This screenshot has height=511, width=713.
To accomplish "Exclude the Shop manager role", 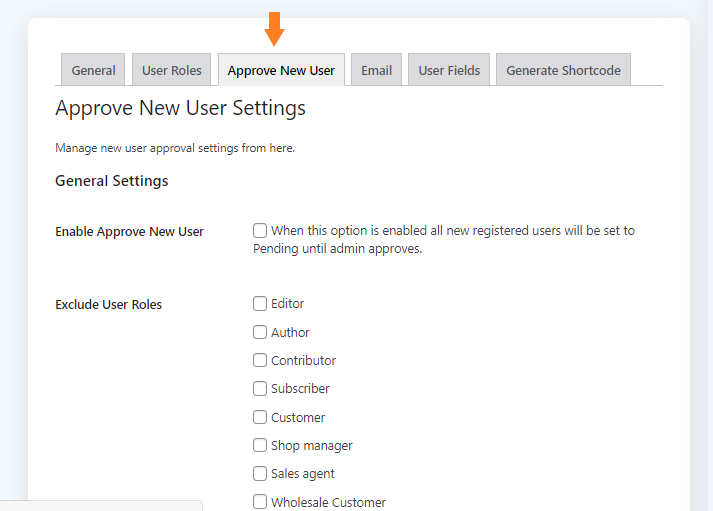I will point(260,445).
